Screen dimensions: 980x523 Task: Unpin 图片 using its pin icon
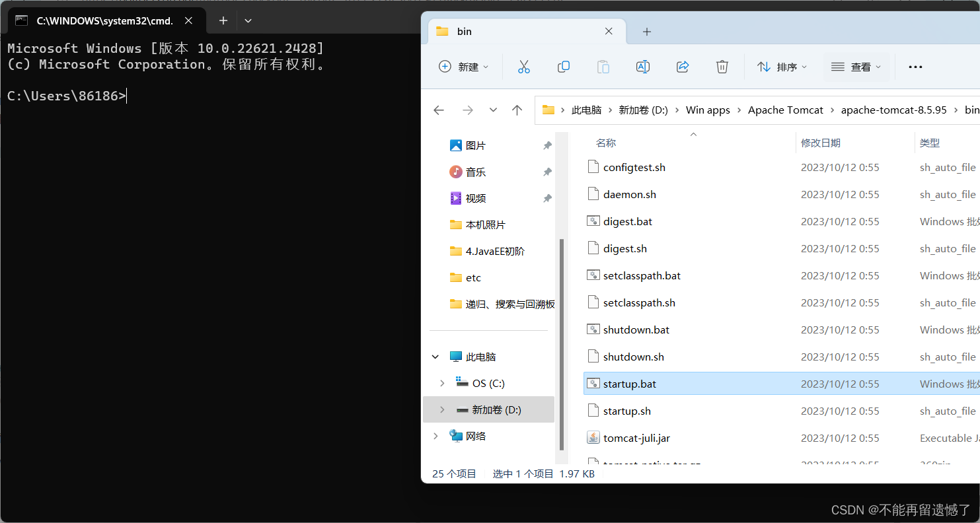pos(547,145)
